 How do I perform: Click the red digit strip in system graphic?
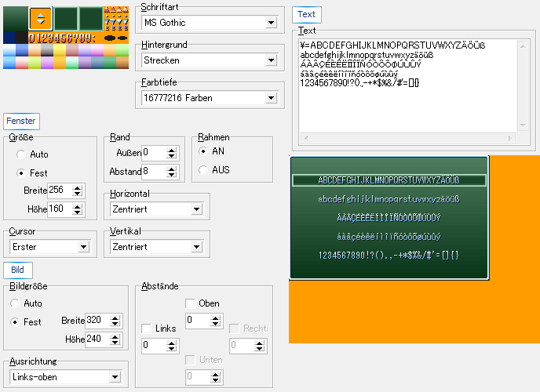[61, 37]
